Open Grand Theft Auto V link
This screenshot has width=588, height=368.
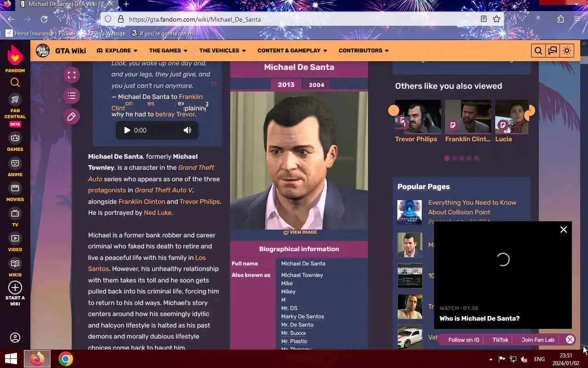(x=164, y=190)
